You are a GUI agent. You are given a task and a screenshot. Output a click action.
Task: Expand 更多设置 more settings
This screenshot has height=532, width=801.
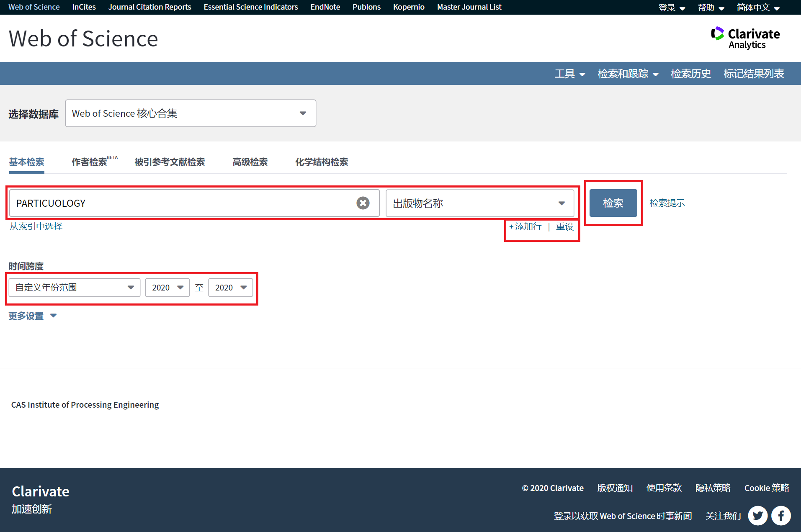pos(33,316)
